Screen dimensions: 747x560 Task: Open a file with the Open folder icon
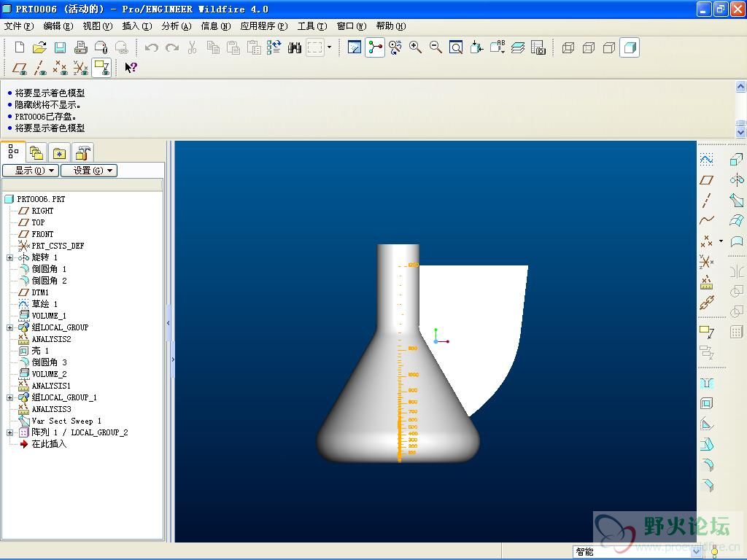39,47
